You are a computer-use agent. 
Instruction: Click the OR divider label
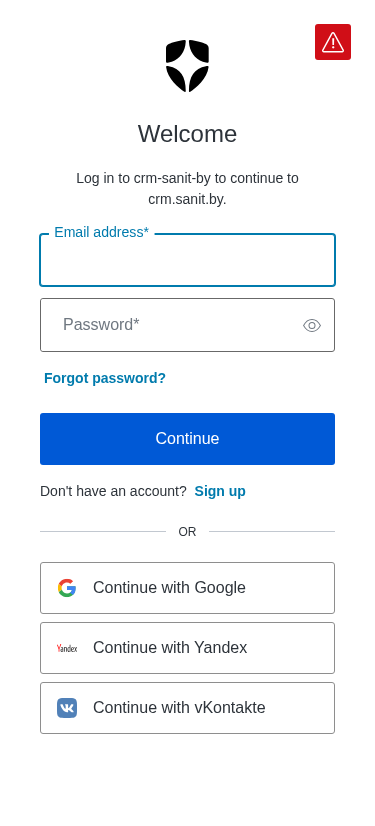[x=188, y=532]
